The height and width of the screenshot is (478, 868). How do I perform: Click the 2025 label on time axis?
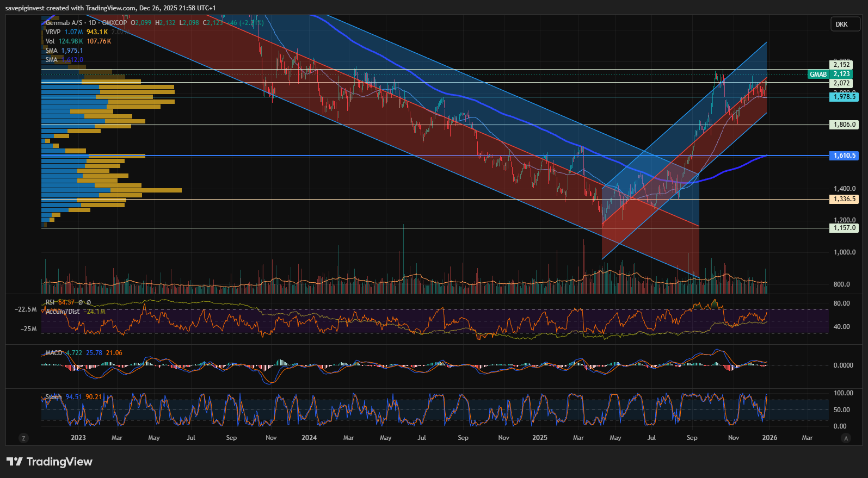pyautogui.click(x=540, y=438)
